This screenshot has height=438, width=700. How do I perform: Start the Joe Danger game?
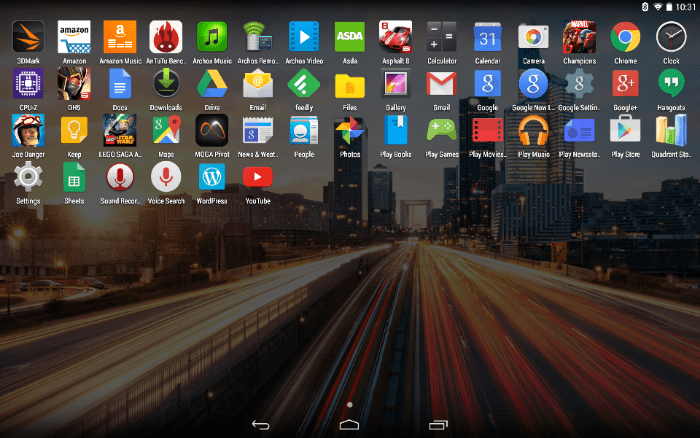28,130
